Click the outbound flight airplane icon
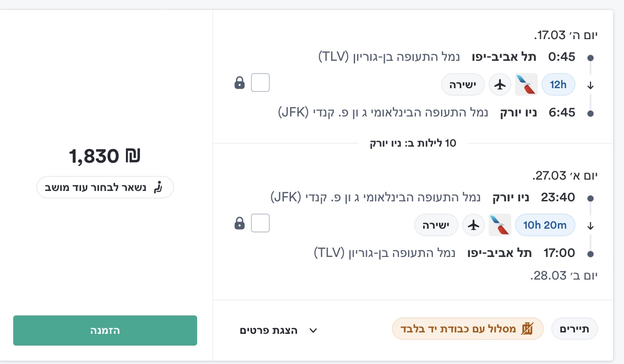The width and height of the screenshot is (624, 364). [500, 85]
